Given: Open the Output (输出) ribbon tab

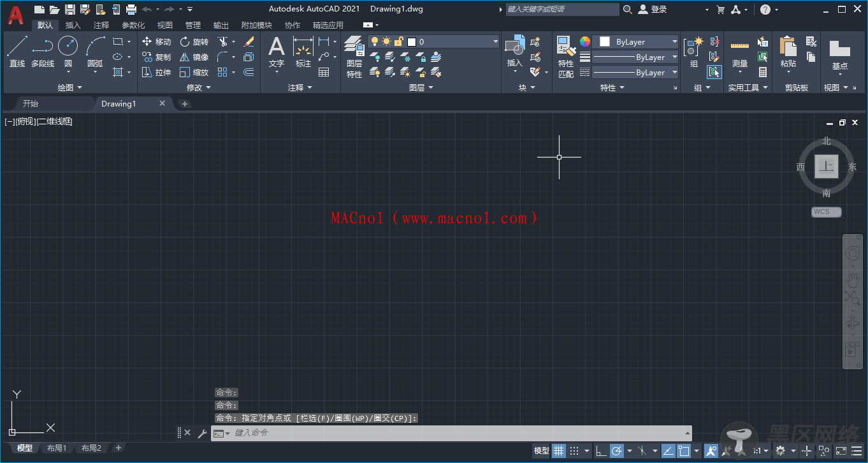Looking at the screenshot, I should [221, 25].
